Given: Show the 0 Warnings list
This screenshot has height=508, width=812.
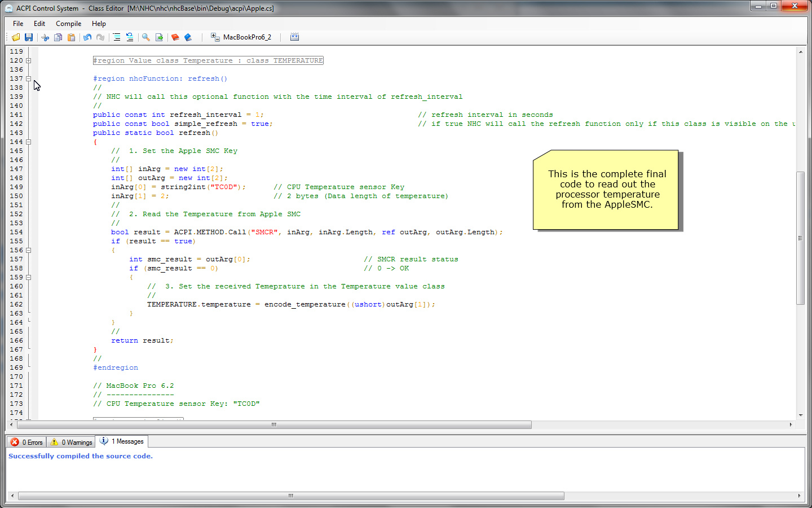Looking at the screenshot, I should coord(71,442).
